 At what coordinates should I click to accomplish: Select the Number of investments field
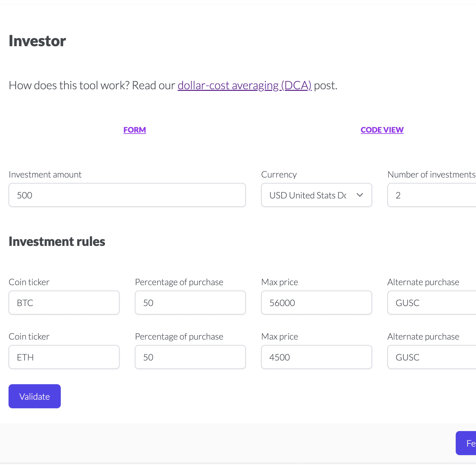click(x=432, y=195)
